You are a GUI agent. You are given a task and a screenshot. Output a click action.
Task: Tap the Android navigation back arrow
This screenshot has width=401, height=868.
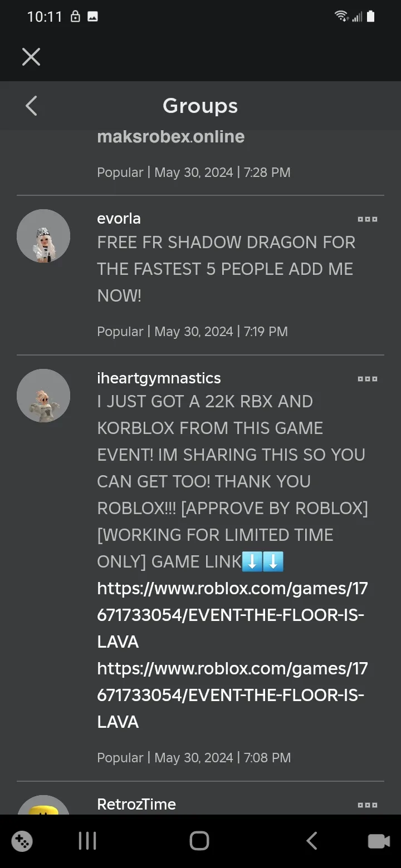click(x=312, y=841)
